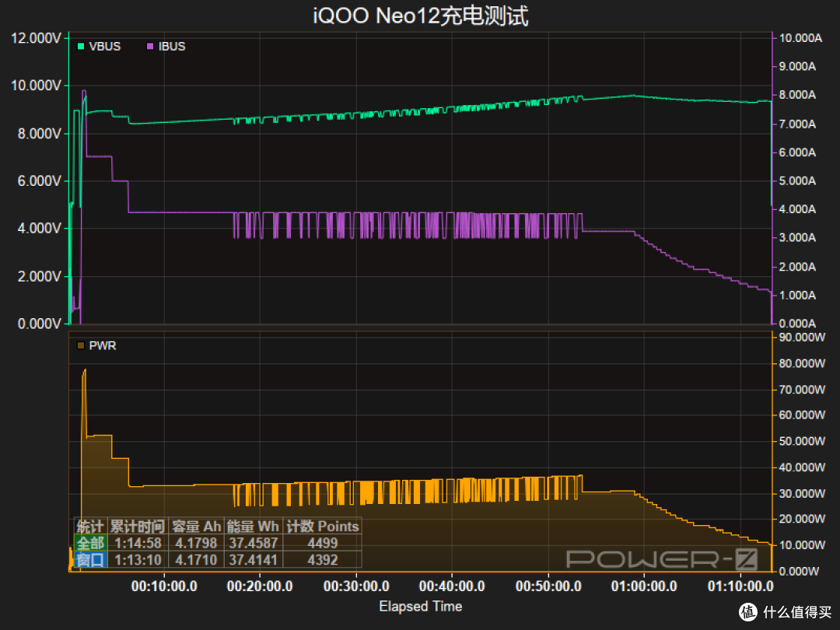Click the 12.000V voltage axis label
Image resolution: width=840 pixels, height=630 pixels.
point(36,38)
